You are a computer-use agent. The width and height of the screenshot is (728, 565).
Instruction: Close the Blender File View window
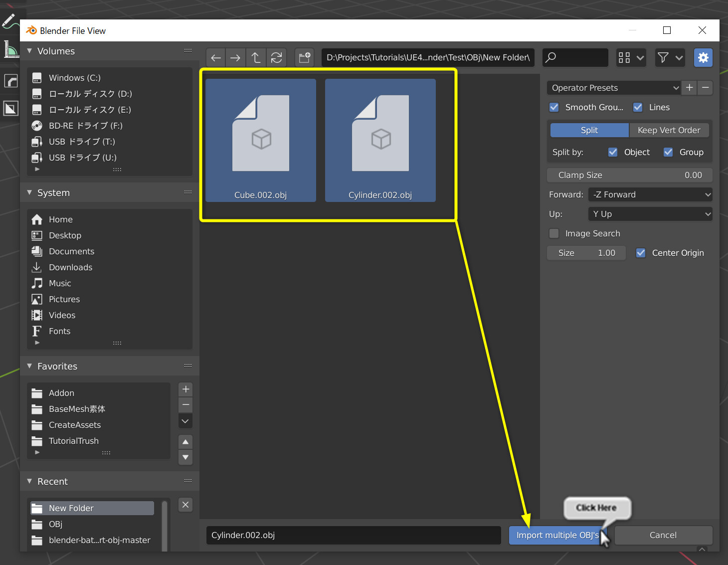coord(702,30)
